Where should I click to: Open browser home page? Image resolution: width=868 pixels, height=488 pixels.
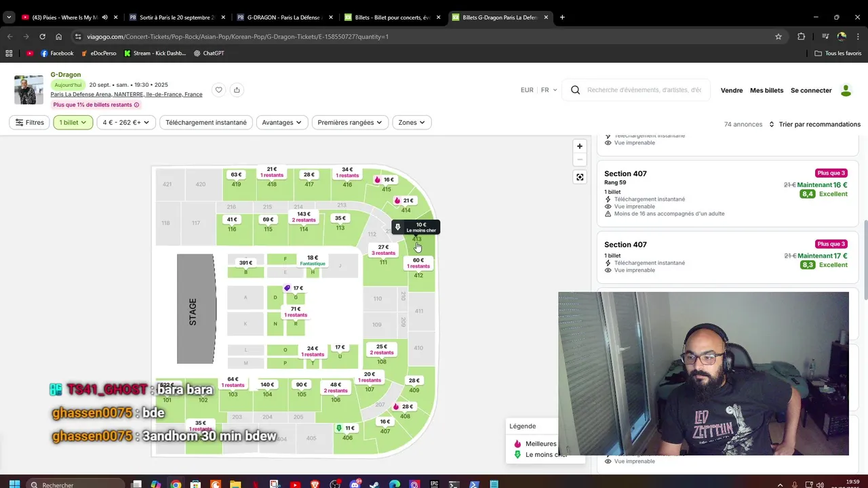point(58,37)
